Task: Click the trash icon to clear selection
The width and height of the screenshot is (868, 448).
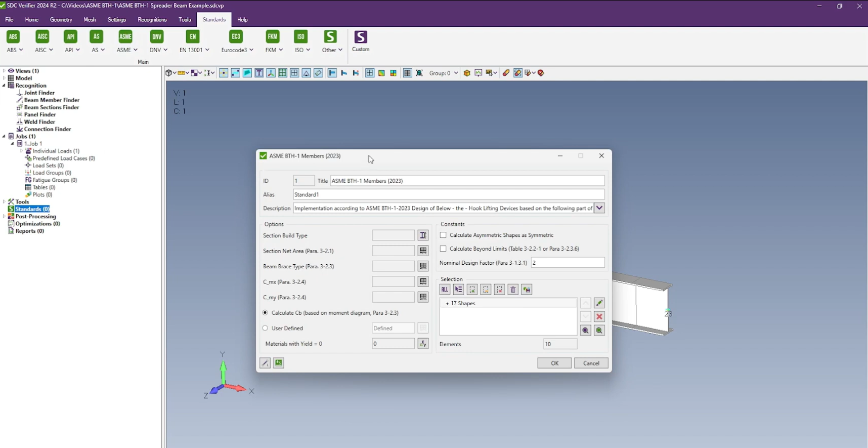Action: (x=513, y=290)
